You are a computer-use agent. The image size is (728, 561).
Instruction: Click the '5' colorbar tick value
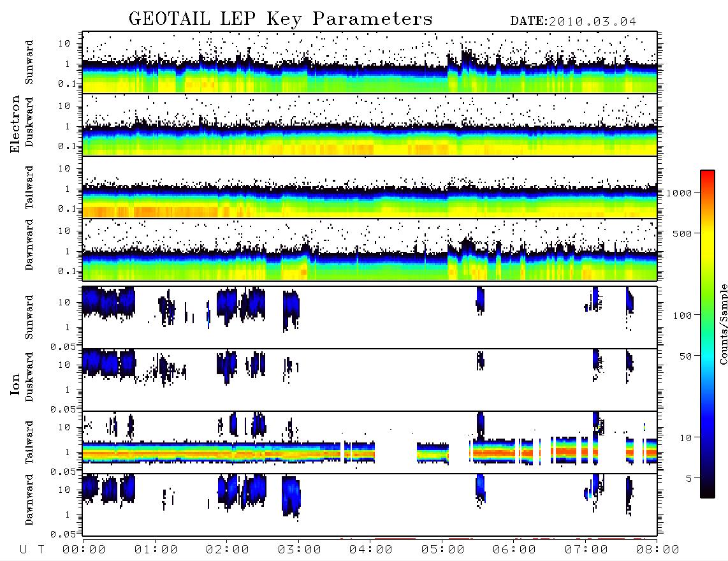click(x=689, y=479)
